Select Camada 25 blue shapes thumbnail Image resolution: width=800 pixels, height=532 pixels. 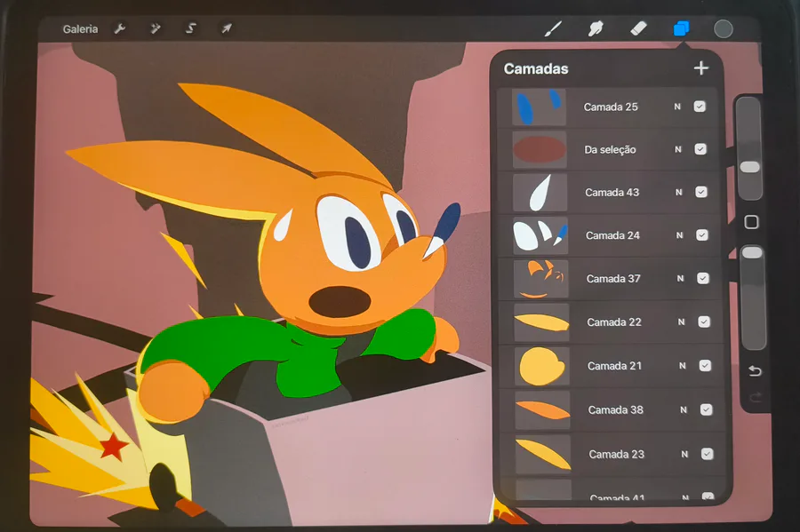[539, 107]
